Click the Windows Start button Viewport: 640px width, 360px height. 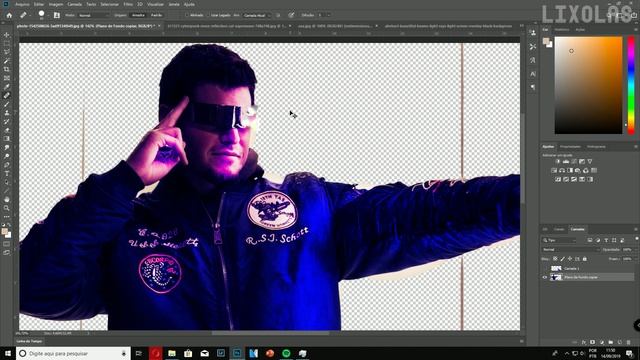(8, 353)
